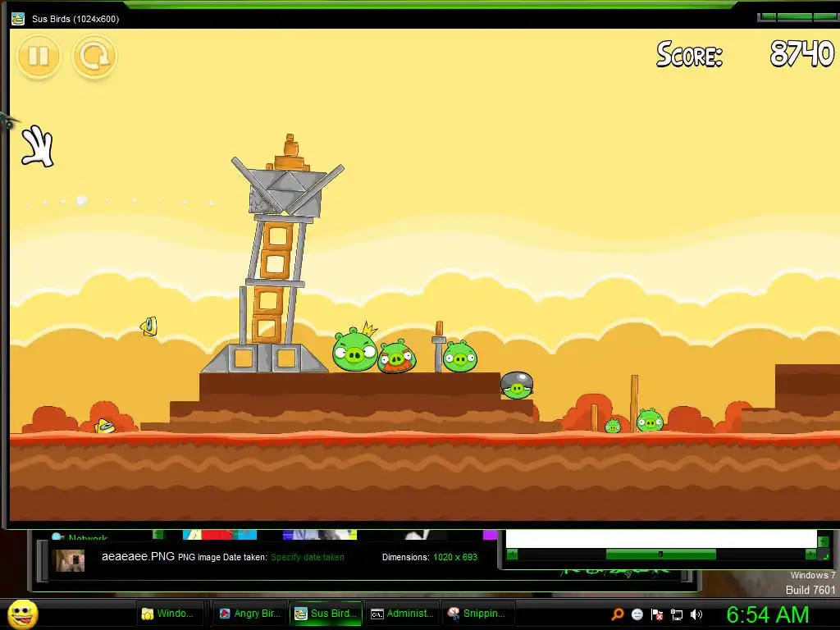The image size is (840, 630).
Task: Click the small pig near the wooden post
Action: coord(650,420)
